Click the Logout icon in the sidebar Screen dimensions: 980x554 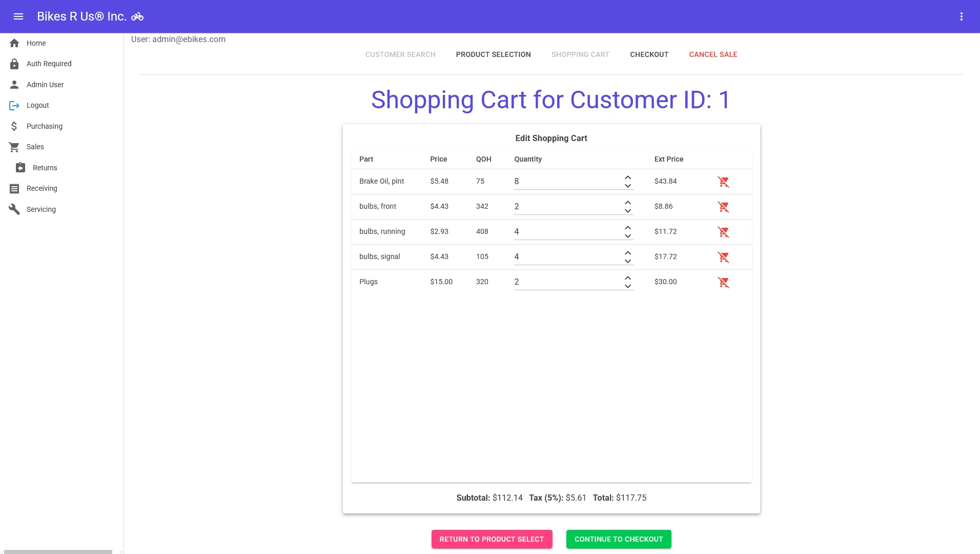point(14,105)
